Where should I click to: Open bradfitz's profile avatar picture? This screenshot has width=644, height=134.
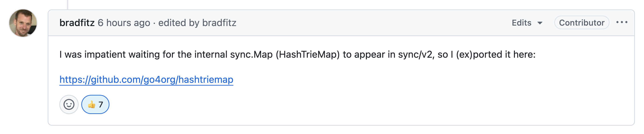pyautogui.click(x=23, y=23)
